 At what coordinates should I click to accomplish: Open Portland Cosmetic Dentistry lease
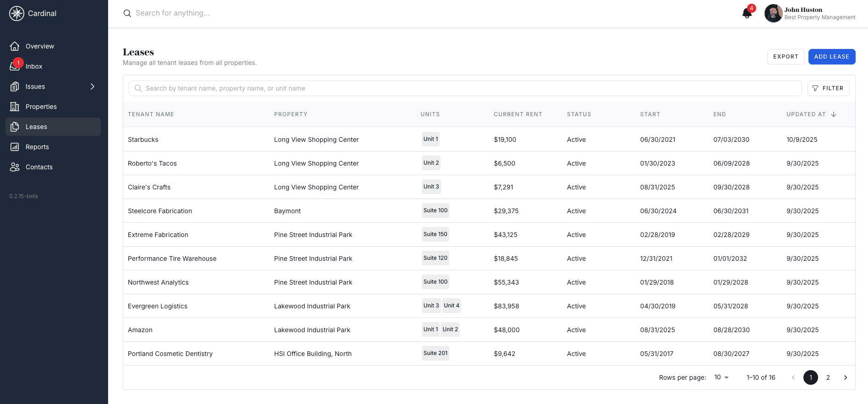pyautogui.click(x=489, y=354)
